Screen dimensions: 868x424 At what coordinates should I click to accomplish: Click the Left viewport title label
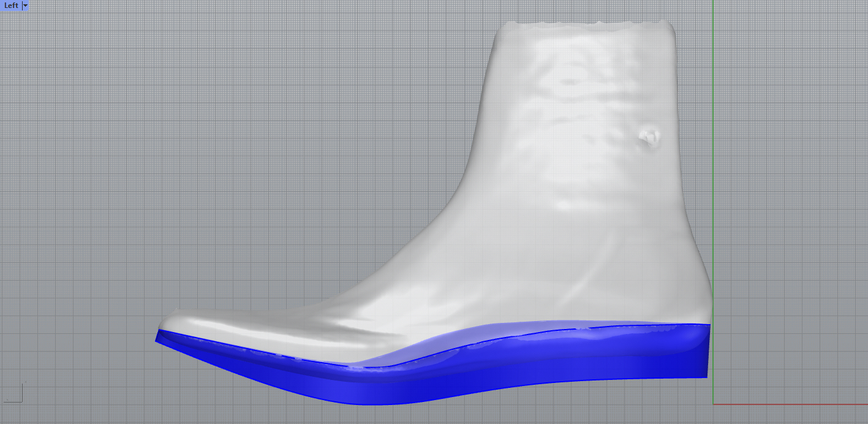(11, 6)
